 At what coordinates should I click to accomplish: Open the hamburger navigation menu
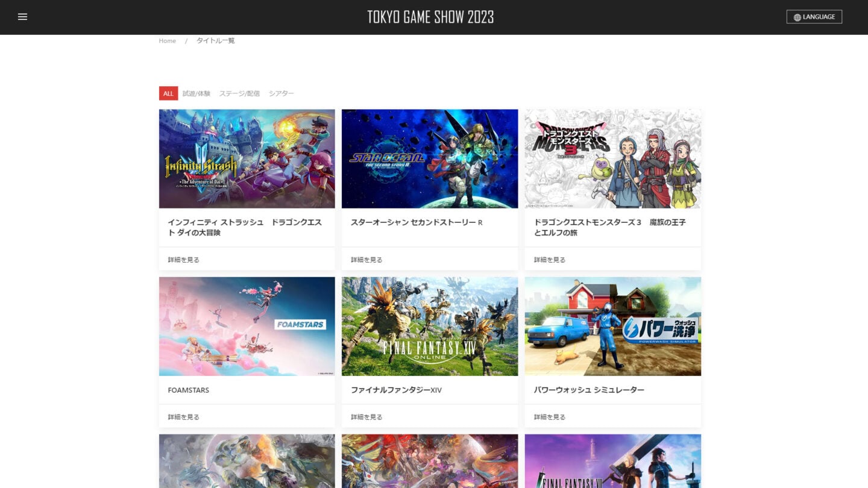[x=23, y=17]
